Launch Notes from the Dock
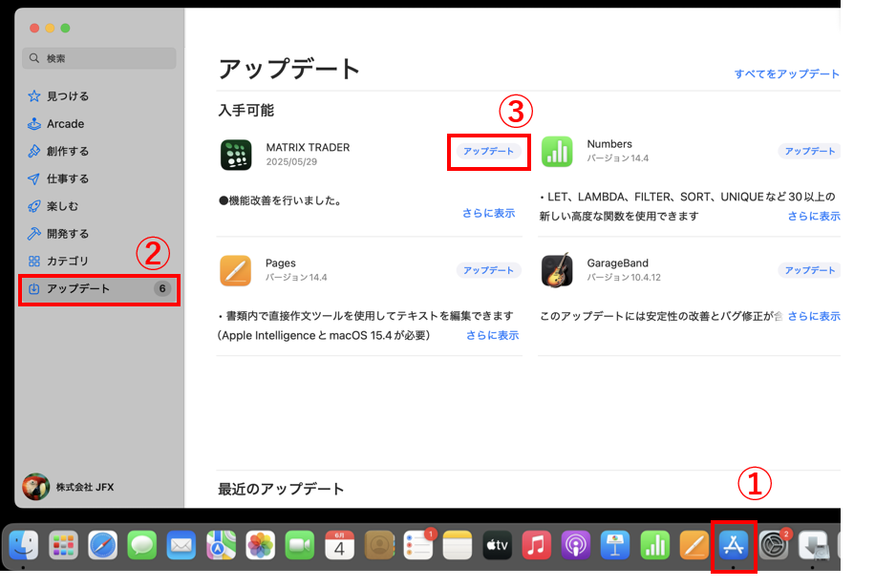 tap(458, 544)
